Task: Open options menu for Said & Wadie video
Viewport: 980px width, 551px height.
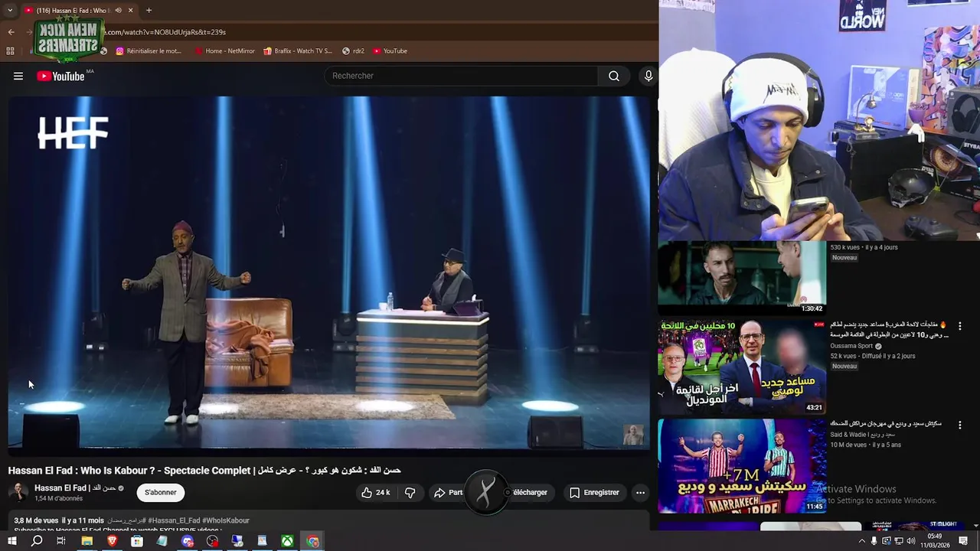Action: click(959, 425)
